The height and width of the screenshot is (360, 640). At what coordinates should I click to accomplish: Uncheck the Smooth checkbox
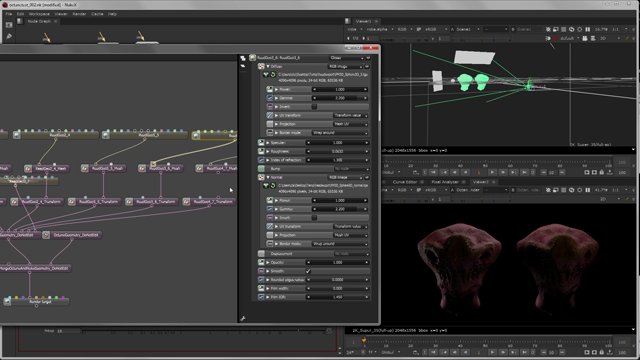tap(308, 271)
